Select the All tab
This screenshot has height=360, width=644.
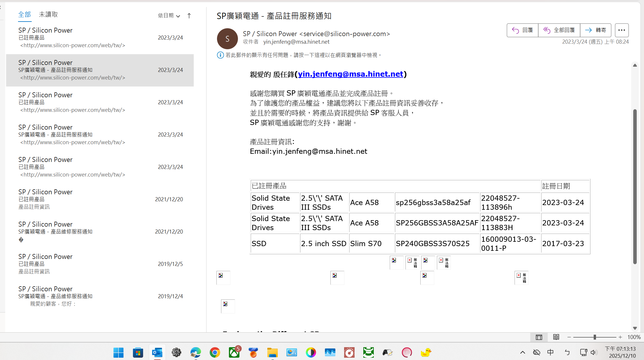point(24,15)
